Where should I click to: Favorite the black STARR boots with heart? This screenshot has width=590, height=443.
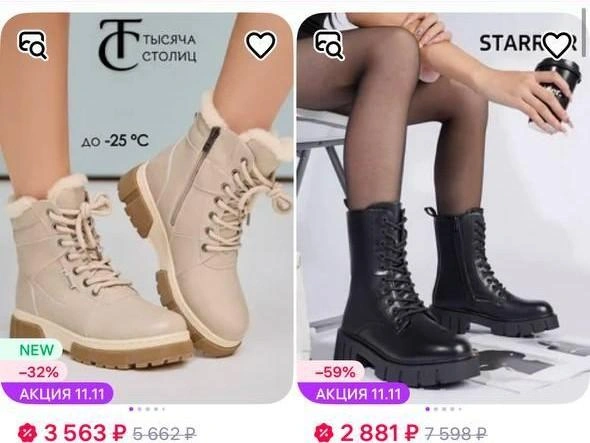tap(558, 45)
